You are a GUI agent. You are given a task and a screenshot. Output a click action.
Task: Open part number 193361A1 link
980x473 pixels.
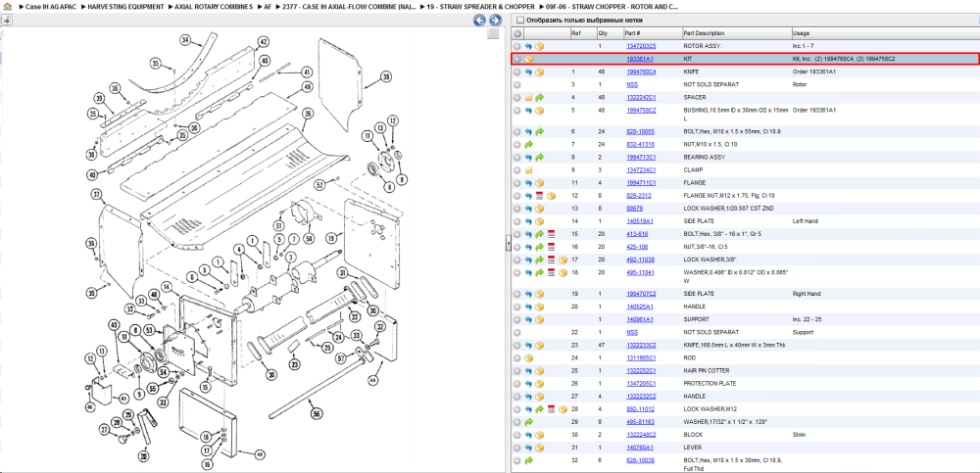tap(640, 59)
